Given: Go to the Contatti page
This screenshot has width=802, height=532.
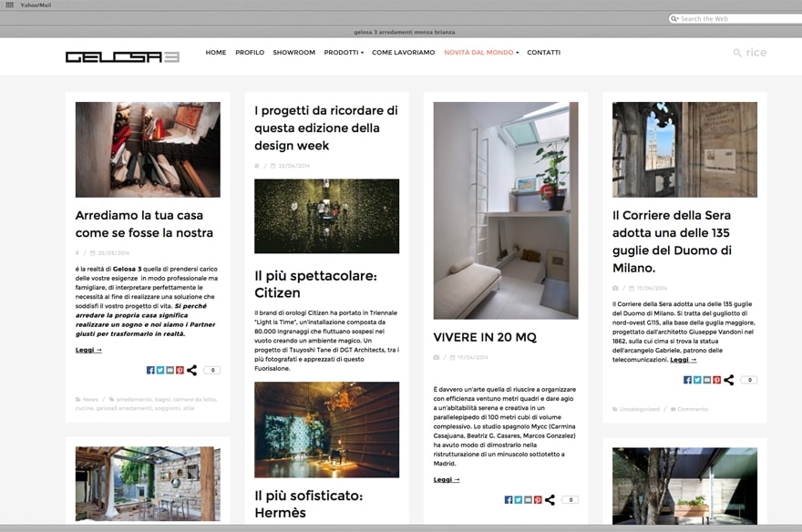Looking at the screenshot, I should coord(543,53).
